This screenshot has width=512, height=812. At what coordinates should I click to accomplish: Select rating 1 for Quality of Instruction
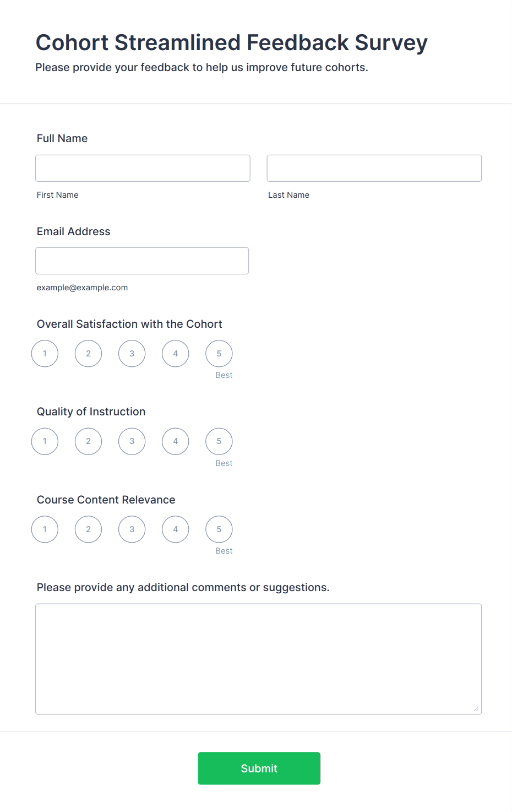(45, 441)
